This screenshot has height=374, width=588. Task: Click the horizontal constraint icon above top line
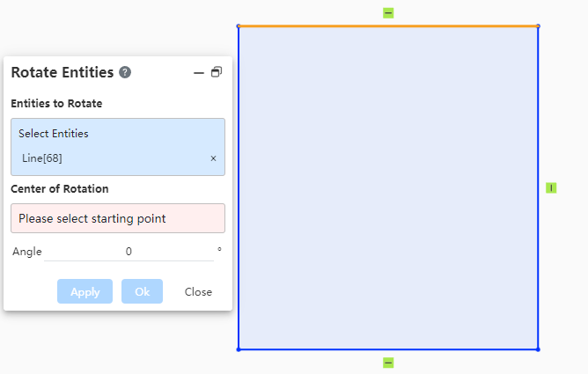[388, 13]
